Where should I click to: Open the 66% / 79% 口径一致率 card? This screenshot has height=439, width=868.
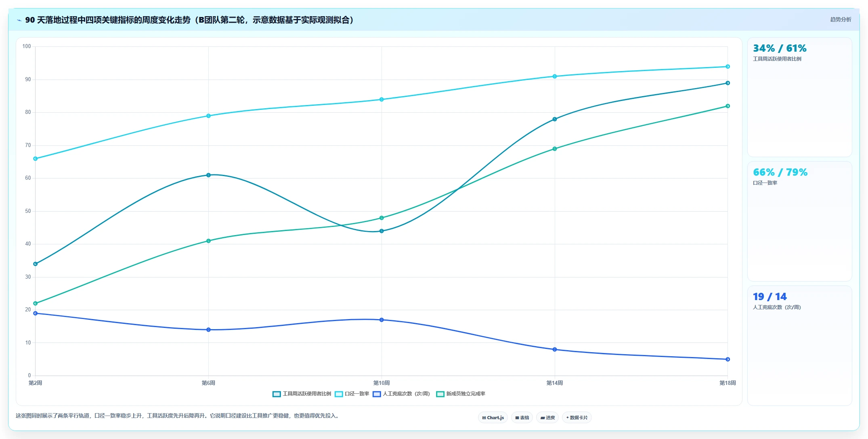click(x=799, y=221)
